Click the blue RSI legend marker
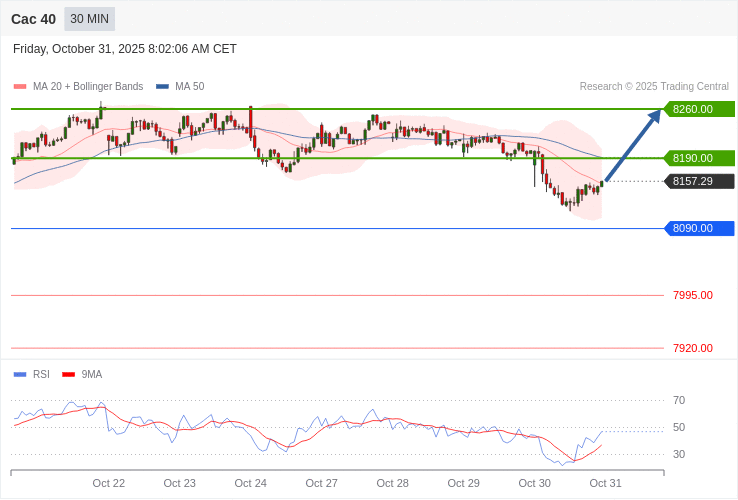The image size is (738, 500). coord(20,375)
